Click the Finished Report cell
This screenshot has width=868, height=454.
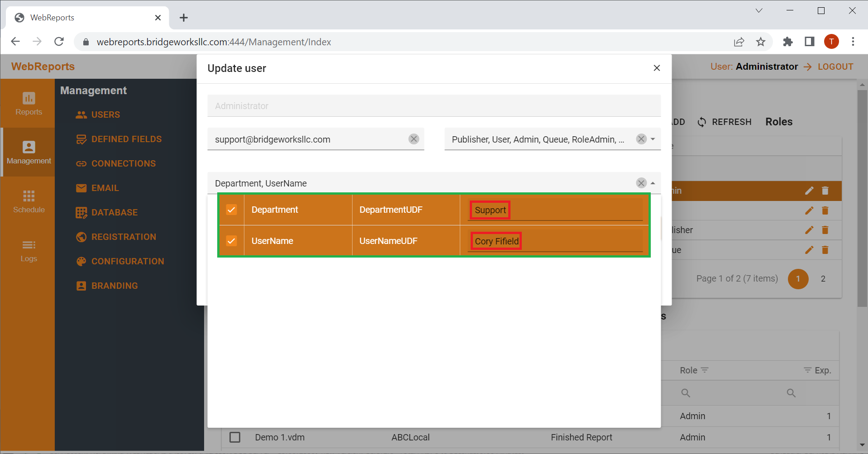point(582,437)
